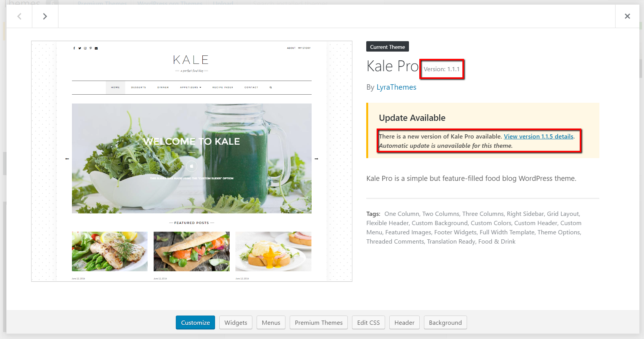
Task: Click the Instagram icon in theme preview
Action: tap(85, 48)
